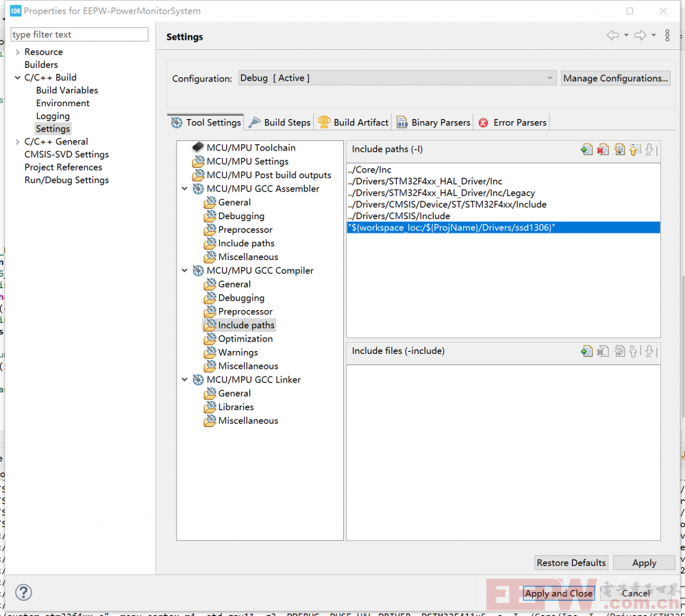Click inside the Include files list
Image resolution: width=685 pixels, height=616 pixels.
[x=503, y=452]
